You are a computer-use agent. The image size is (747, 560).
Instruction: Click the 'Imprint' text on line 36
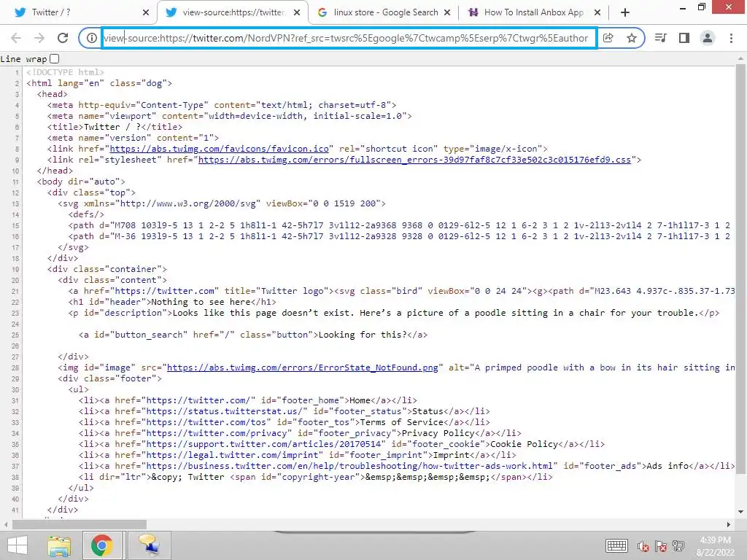[451, 455]
